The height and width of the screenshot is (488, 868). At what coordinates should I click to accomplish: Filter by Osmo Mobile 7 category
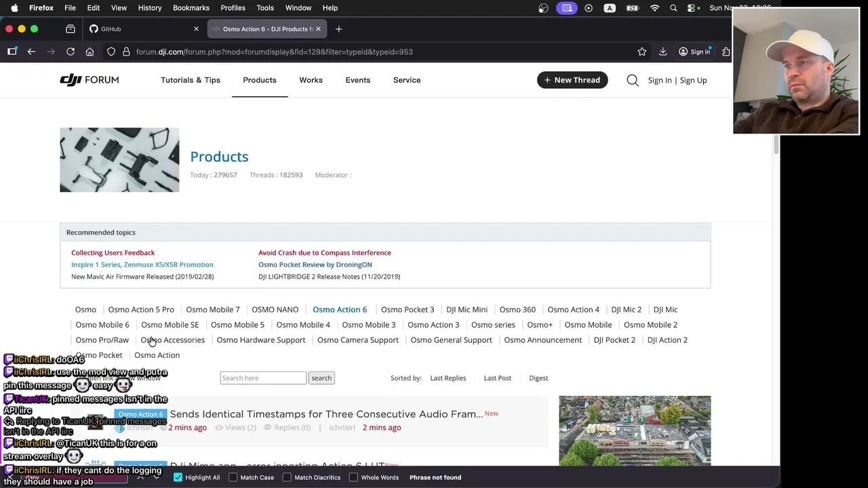click(x=213, y=310)
